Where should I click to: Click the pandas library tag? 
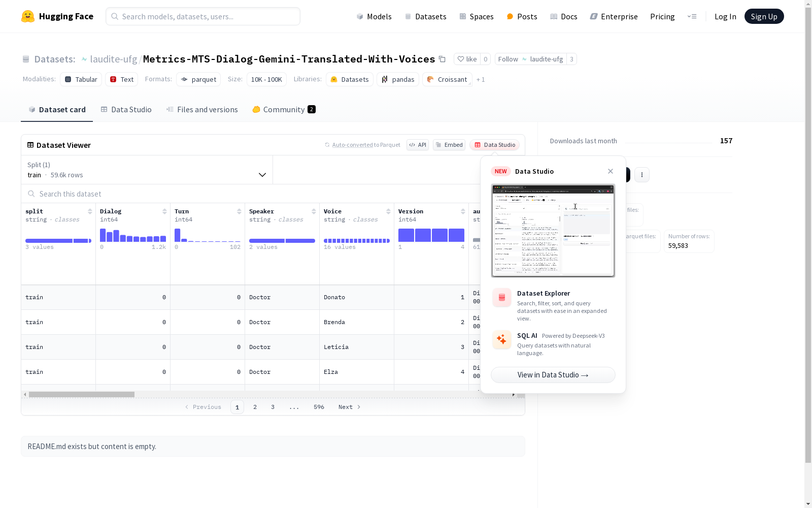[398, 79]
